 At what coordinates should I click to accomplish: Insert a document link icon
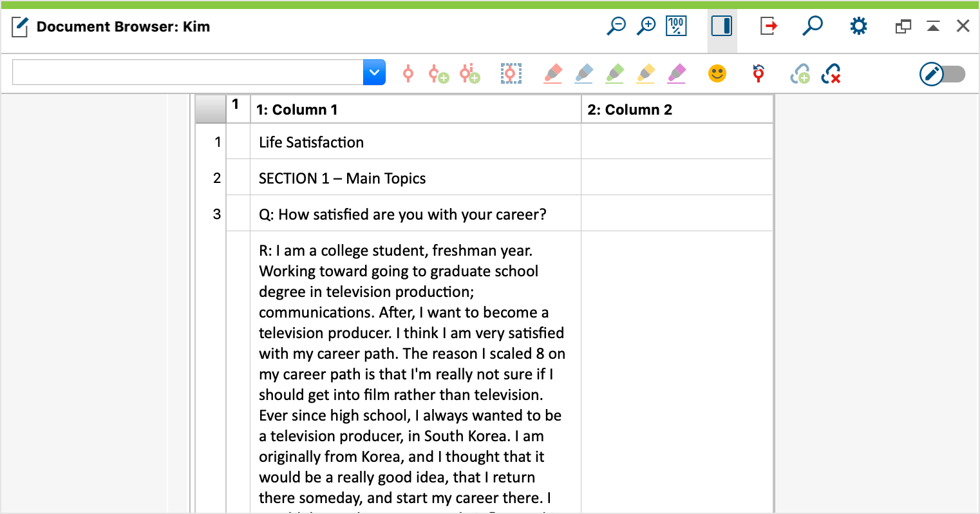coord(800,73)
